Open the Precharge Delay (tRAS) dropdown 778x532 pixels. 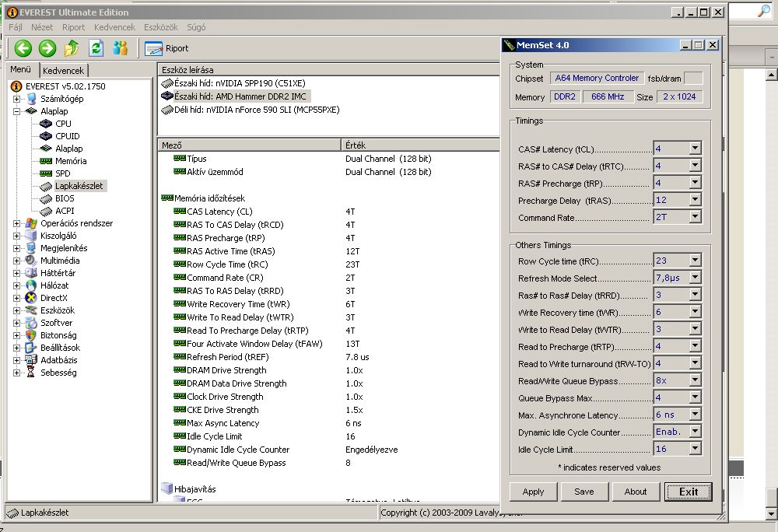pyautogui.click(x=695, y=200)
